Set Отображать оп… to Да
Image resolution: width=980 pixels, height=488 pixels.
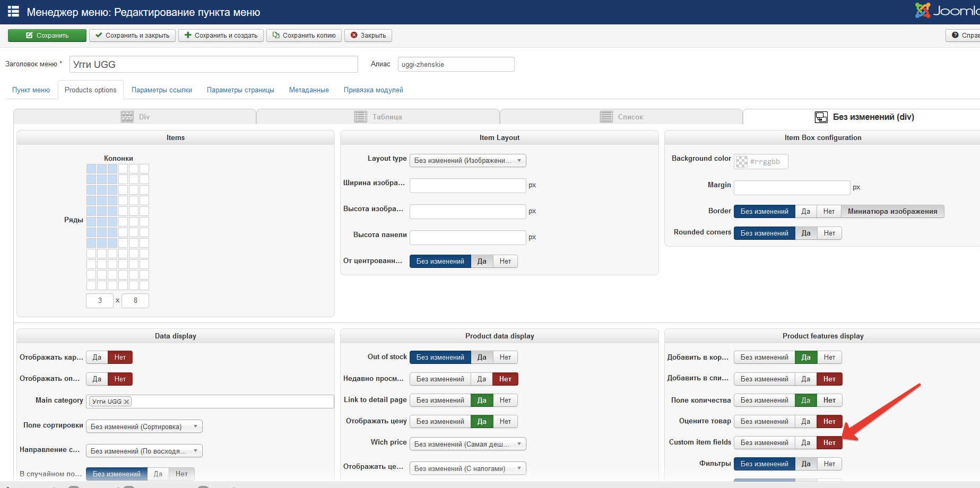click(x=97, y=379)
